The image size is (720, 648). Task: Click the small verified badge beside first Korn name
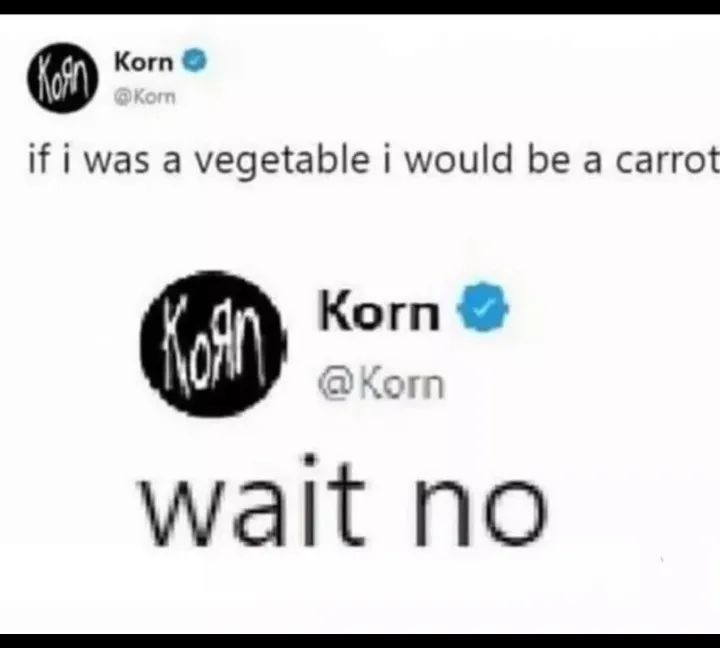point(196,61)
